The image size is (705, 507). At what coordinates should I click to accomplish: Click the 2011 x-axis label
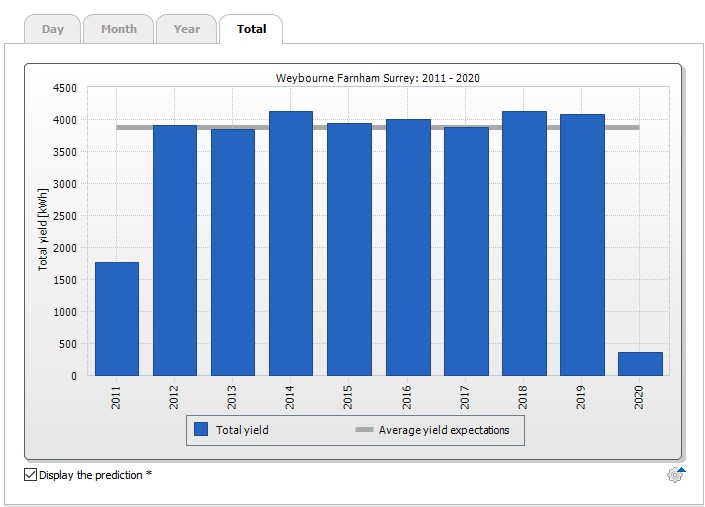click(116, 397)
